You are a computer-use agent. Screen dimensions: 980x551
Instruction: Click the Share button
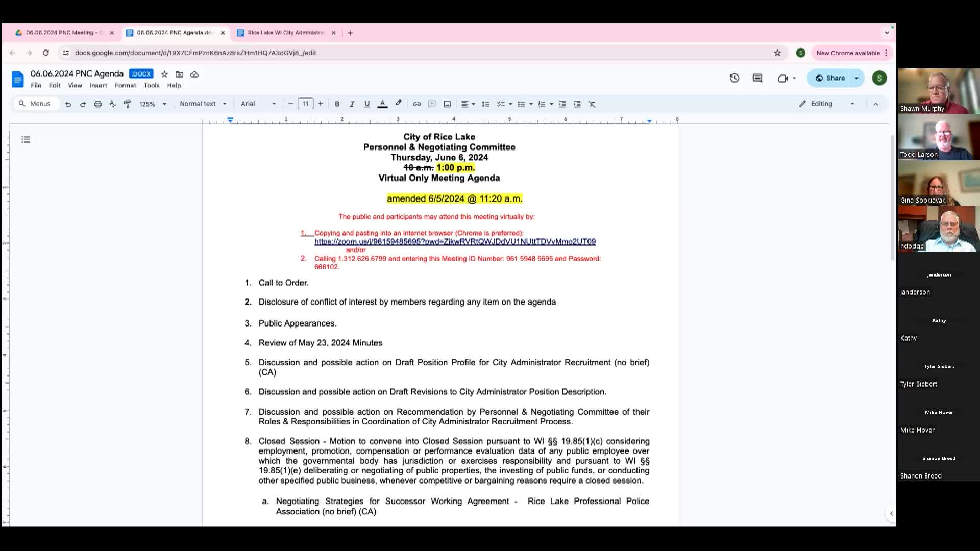pyautogui.click(x=829, y=78)
